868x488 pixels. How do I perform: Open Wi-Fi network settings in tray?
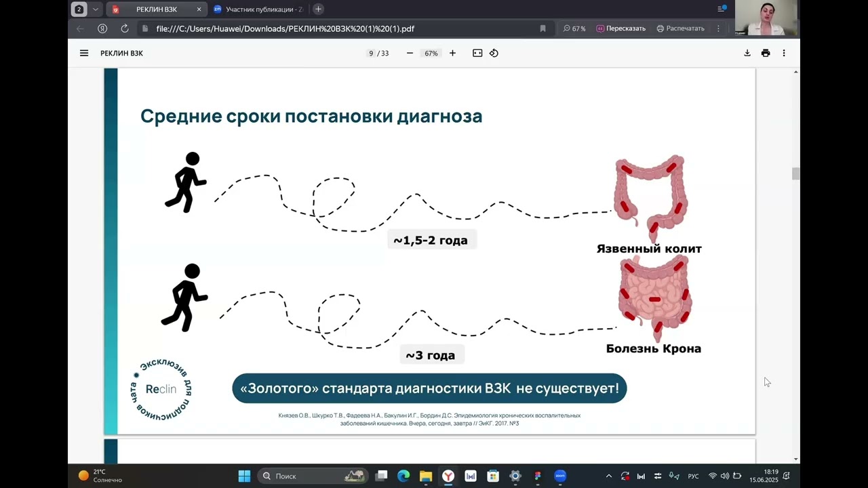click(x=713, y=476)
